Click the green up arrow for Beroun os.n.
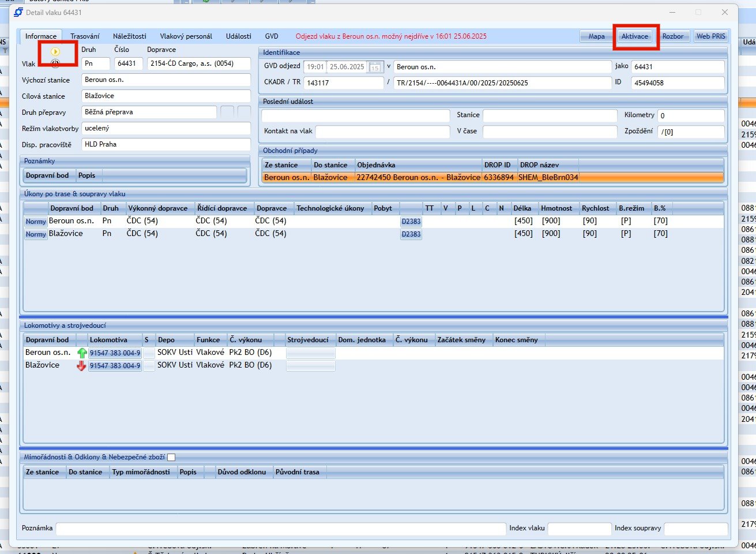 81,353
